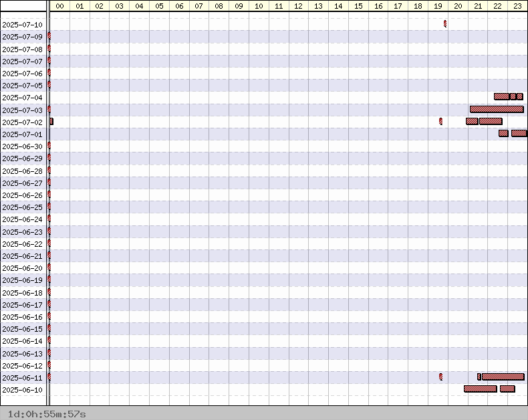
Task: Click the small 19h marker on 2025-07-02
Action: pos(441,121)
